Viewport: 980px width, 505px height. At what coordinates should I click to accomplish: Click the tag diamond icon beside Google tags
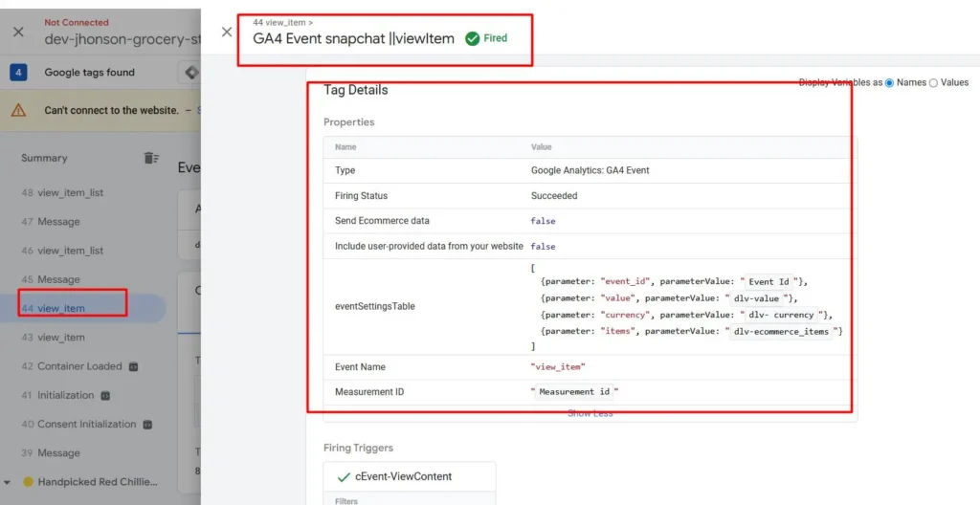(191, 73)
